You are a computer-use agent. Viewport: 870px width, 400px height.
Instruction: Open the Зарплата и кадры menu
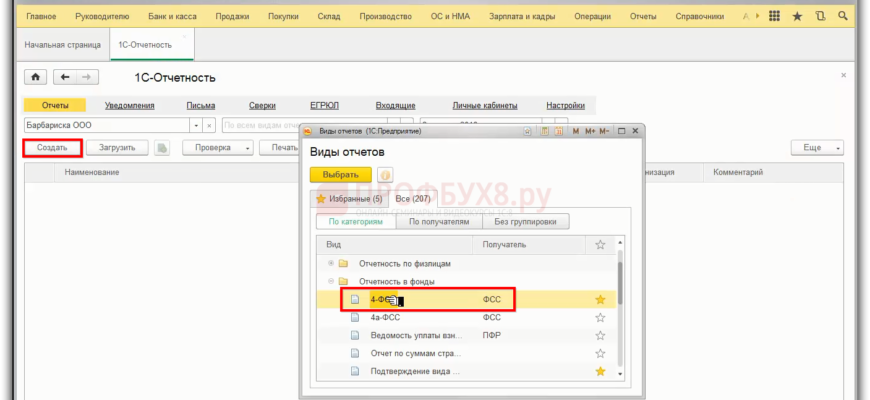522,17
